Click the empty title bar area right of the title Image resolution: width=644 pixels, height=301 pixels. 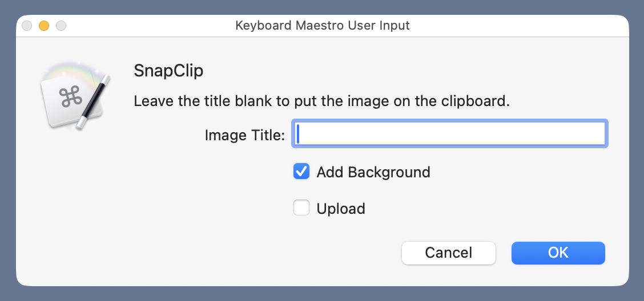tap(514, 26)
